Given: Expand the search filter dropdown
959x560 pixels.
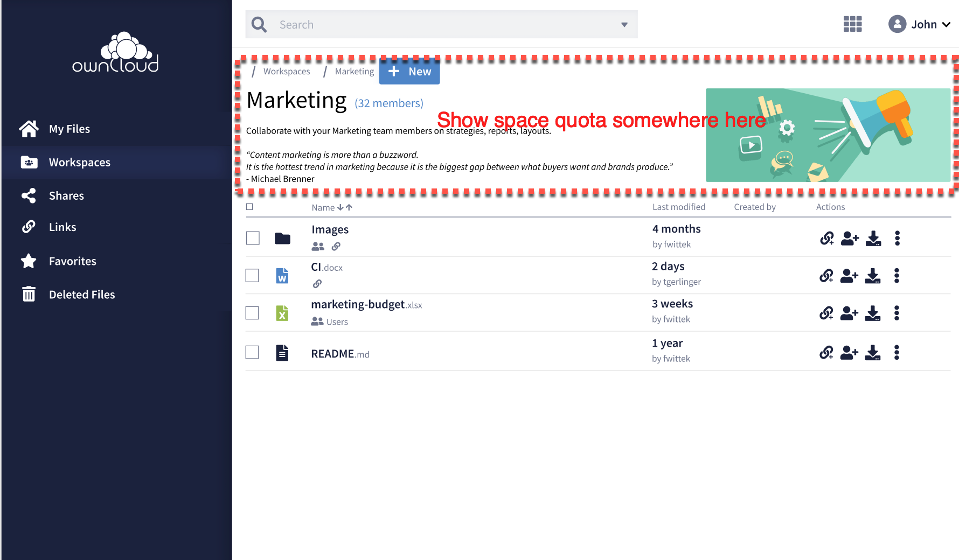Looking at the screenshot, I should tap(624, 24).
